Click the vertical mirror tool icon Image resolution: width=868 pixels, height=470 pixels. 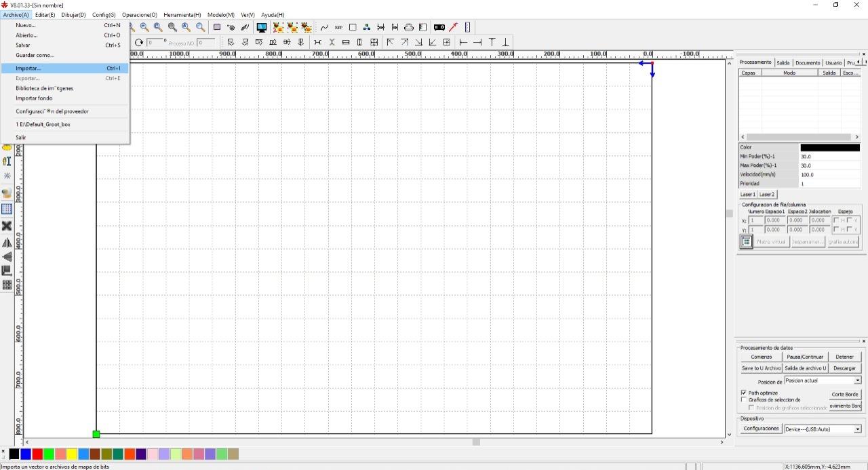pyautogui.click(x=7, y=256)
